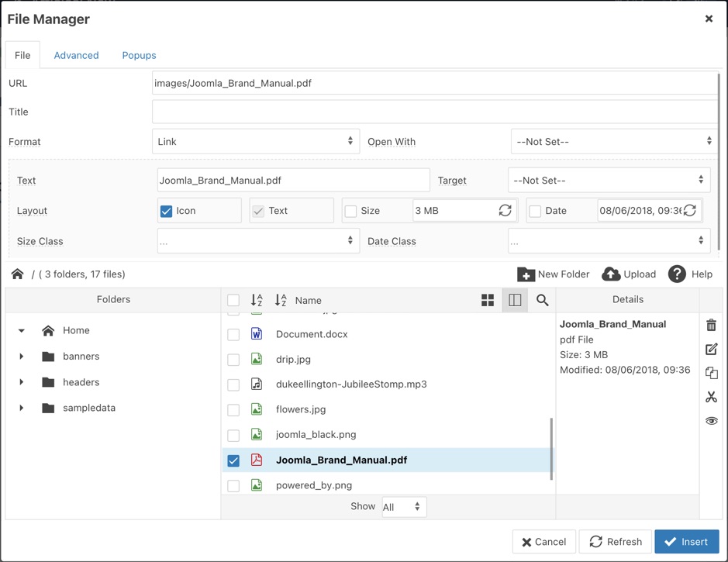Refresh the Date value with reload icon
This screenshot has width=728, height=562.
click(x=690, y=211)
